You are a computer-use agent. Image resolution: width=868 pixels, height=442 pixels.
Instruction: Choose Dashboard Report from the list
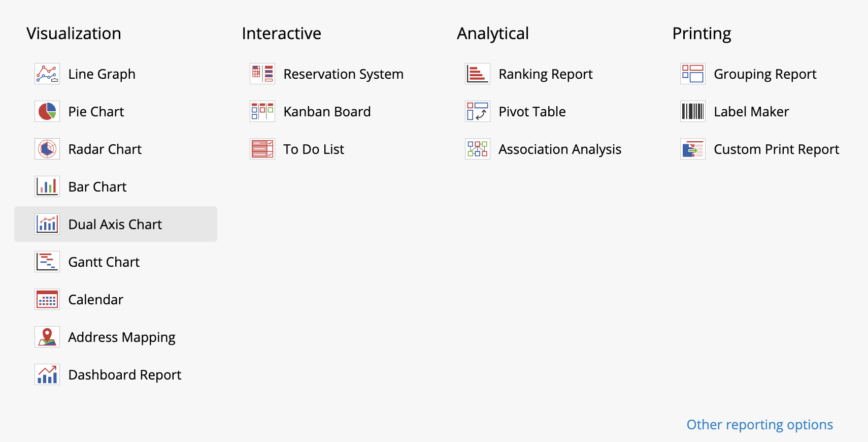coord(124,375)
